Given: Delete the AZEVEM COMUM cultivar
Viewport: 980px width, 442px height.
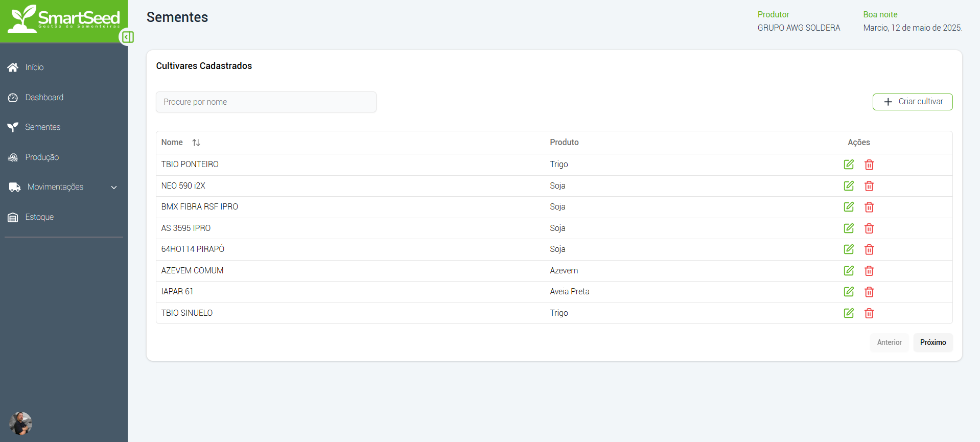Looking at the screenshot, I should (869, 271).
